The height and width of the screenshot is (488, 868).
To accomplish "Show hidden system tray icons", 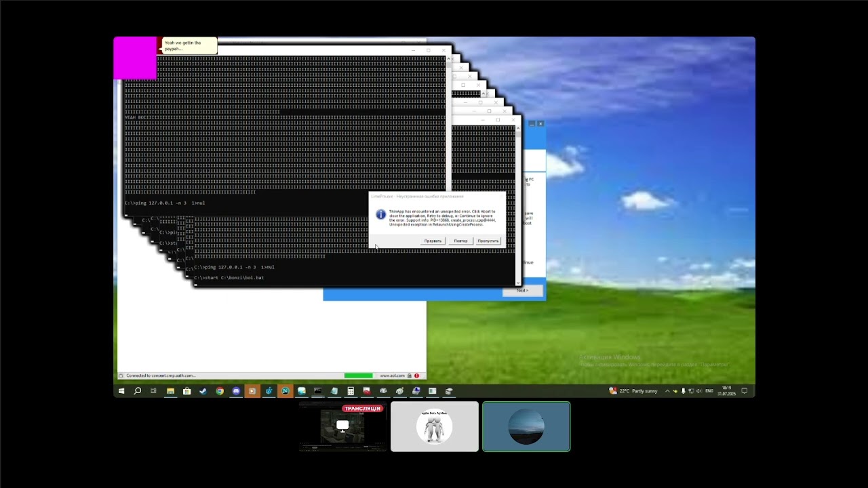I will 667,391.
